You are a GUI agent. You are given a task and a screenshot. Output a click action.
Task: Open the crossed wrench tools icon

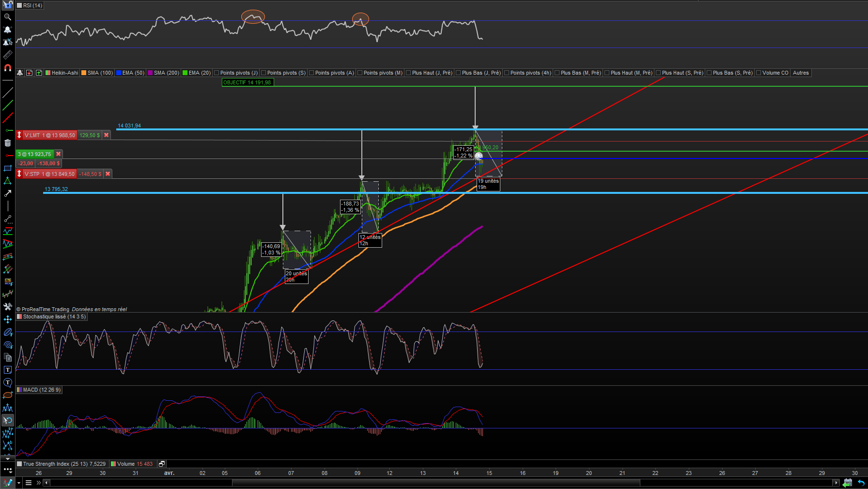7,307
